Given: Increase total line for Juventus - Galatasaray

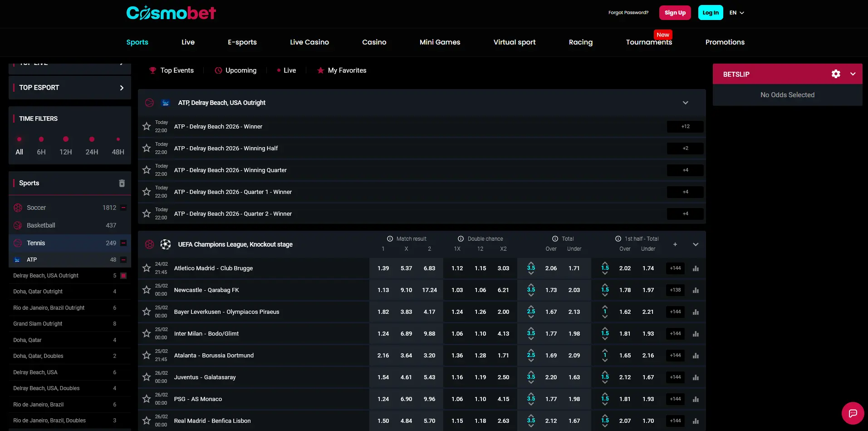Looking at the screenshot, I should click(x=531, y=372).
